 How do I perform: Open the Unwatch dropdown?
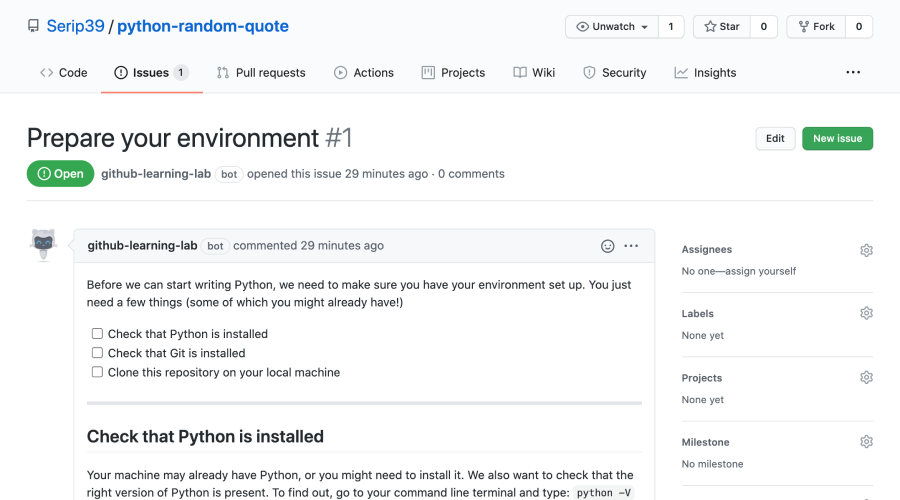tap(611, 27)
